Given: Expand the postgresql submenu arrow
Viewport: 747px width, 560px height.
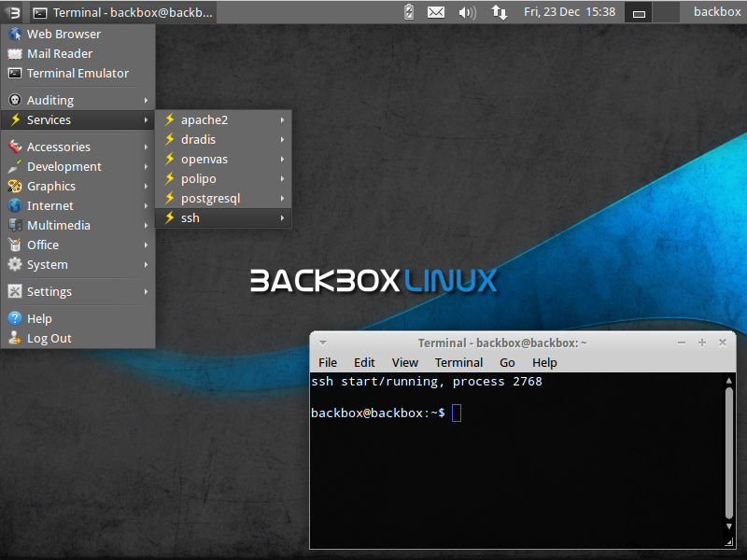Looking at the screenshot, I should click(283, 198).
